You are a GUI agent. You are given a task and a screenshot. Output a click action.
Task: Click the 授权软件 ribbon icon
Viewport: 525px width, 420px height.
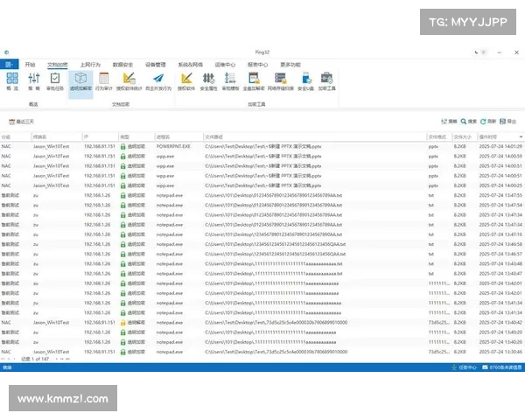[186, 81]
